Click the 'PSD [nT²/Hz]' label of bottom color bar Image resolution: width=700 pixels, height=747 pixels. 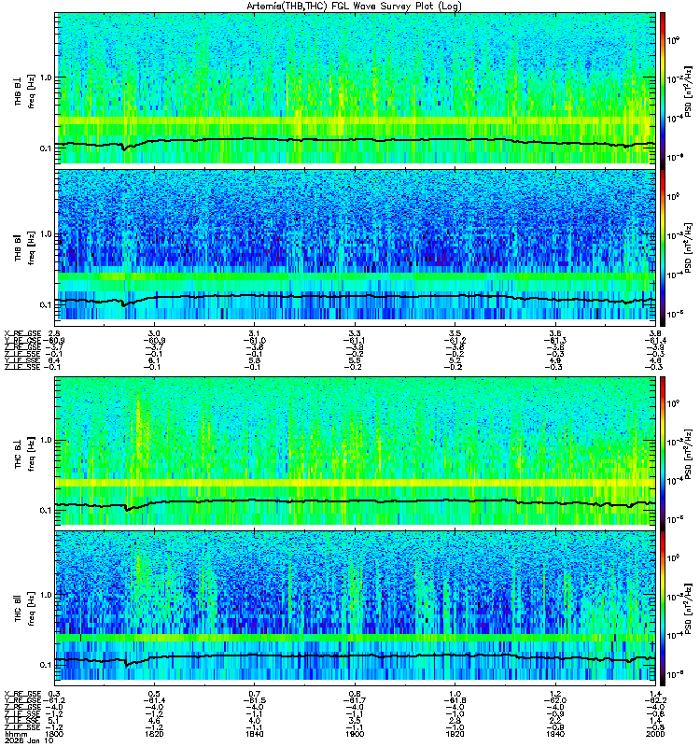[688, 609]
